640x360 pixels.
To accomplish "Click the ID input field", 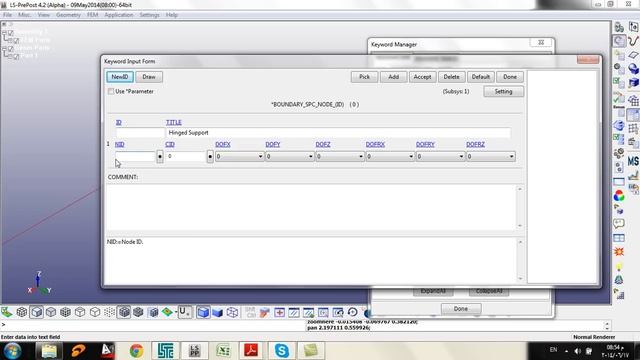I will (x=140, y=133).
